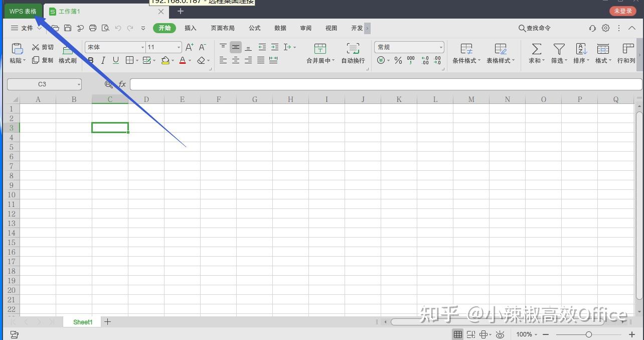Expand the font size dropdown
644x340 pixels.
178,47
